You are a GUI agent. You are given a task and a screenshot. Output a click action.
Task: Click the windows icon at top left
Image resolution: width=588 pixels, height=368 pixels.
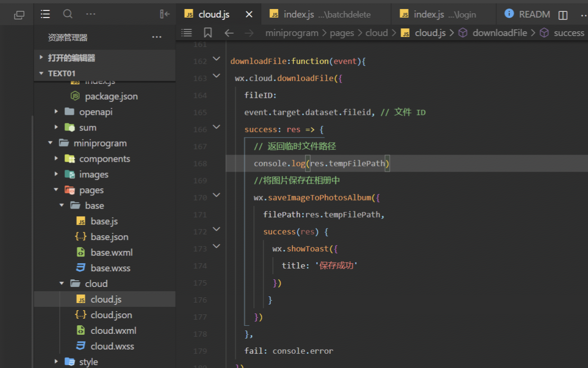click(19, 15)
